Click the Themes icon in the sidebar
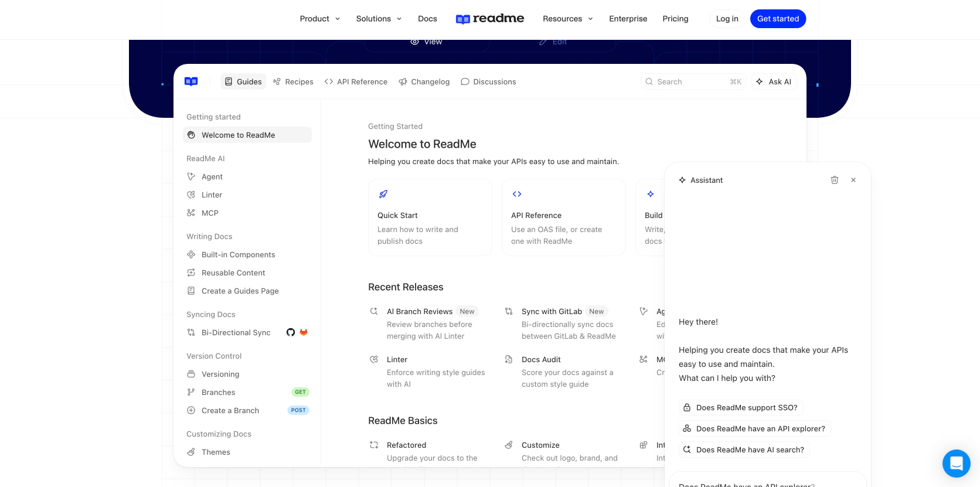This screenshot has width=980, height=487. click(191, 452)
